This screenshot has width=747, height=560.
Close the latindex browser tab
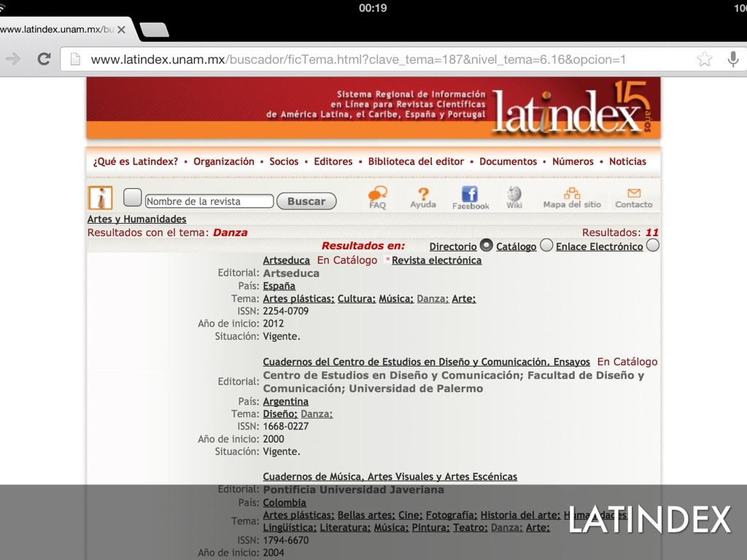coord(121,30)
